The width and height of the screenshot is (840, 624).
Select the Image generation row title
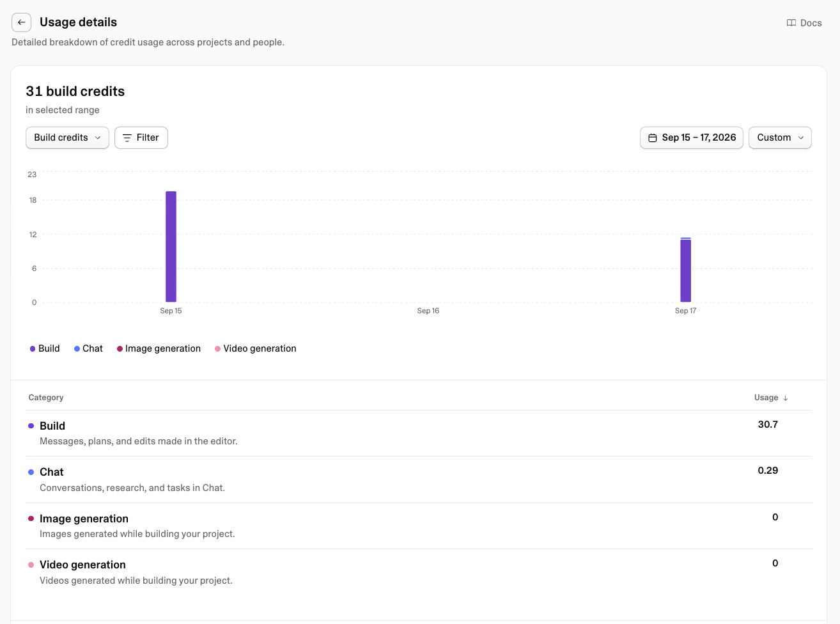coord(84,519)
